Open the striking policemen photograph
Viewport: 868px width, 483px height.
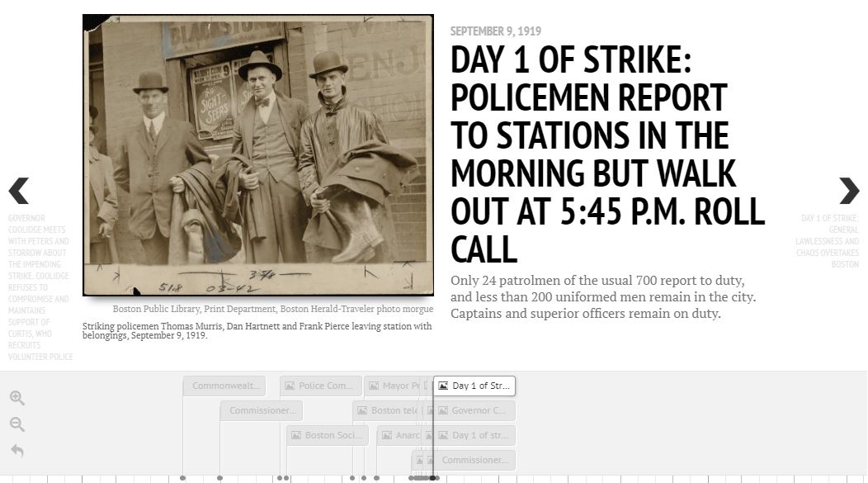pyautogui.click(x=258, y=155)
